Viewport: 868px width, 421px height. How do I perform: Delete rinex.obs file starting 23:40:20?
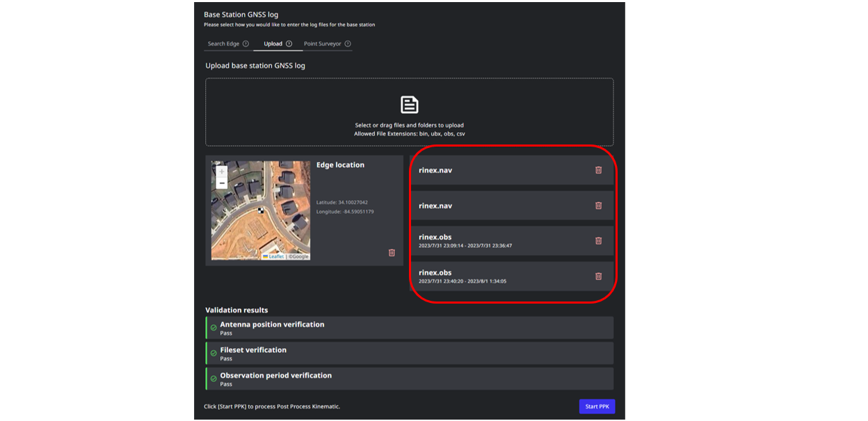pyautogui.click(x=598, y=276)
